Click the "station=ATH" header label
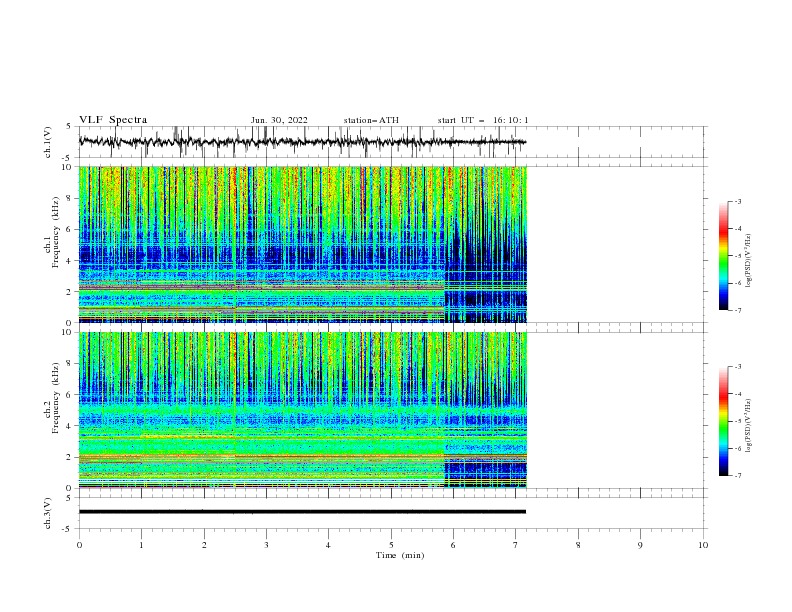This screenshot has width=792, height=612. (371, 120)
